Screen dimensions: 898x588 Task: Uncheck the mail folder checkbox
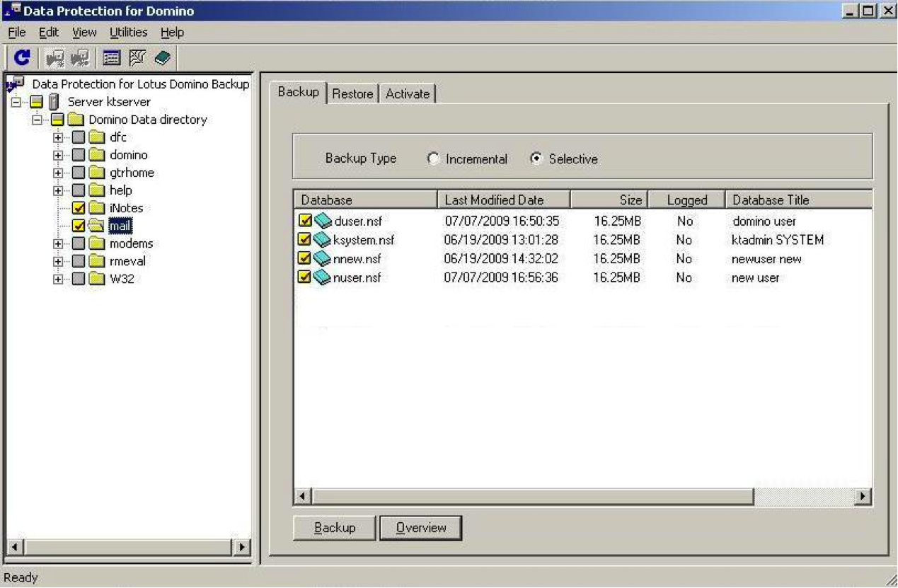pyautogui.click(x=79, y=226)
